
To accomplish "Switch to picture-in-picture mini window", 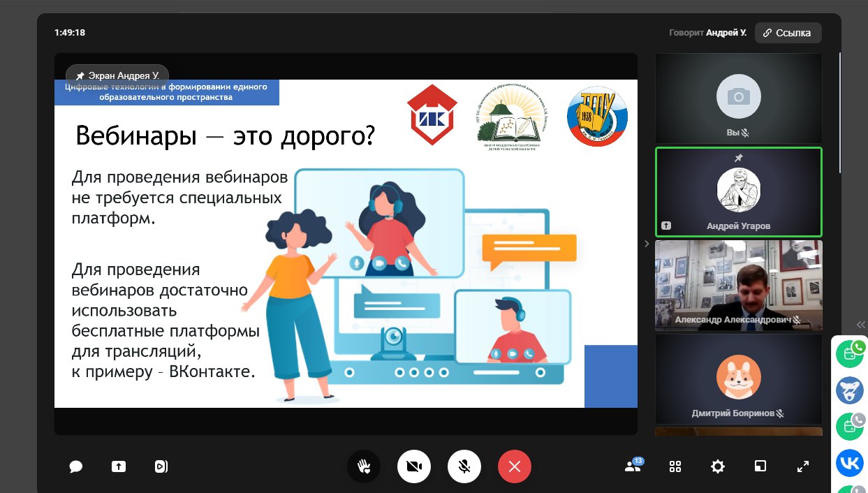I will 760,466.
